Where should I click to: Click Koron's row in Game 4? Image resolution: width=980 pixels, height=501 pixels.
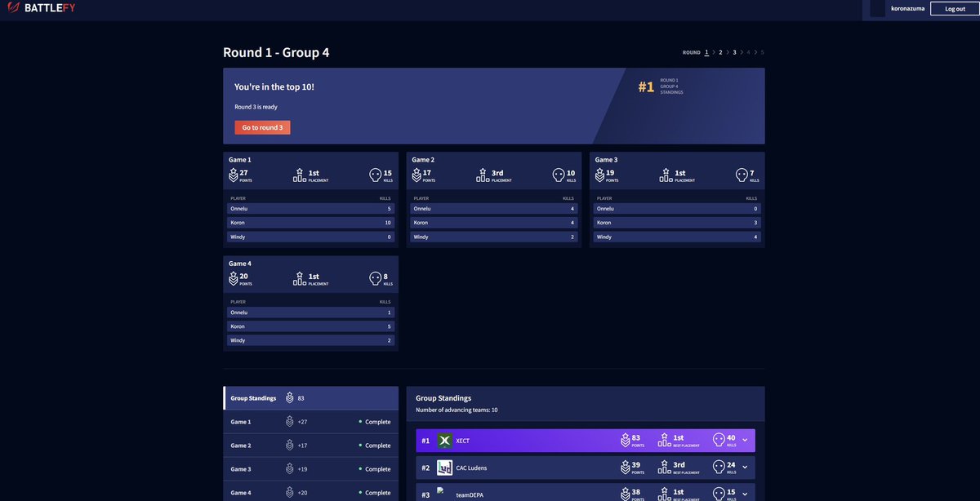coord(310,326)
